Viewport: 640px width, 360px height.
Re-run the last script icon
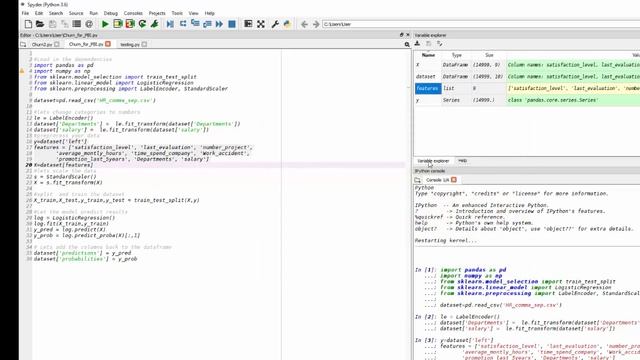click(x=142, y=24)
